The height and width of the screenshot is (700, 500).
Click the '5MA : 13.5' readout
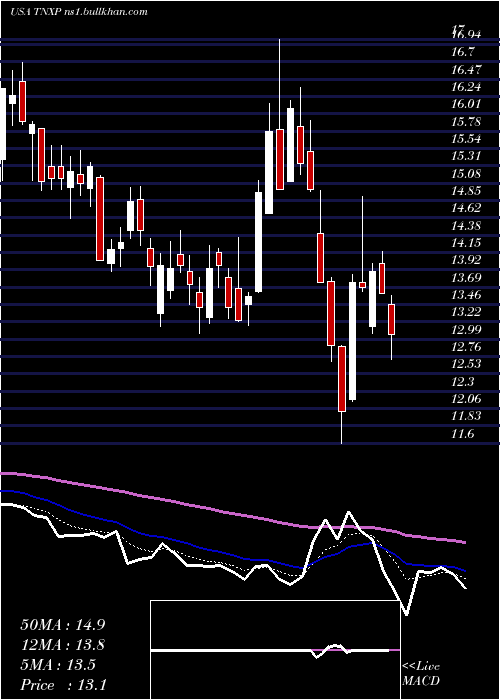pos(58,665)
